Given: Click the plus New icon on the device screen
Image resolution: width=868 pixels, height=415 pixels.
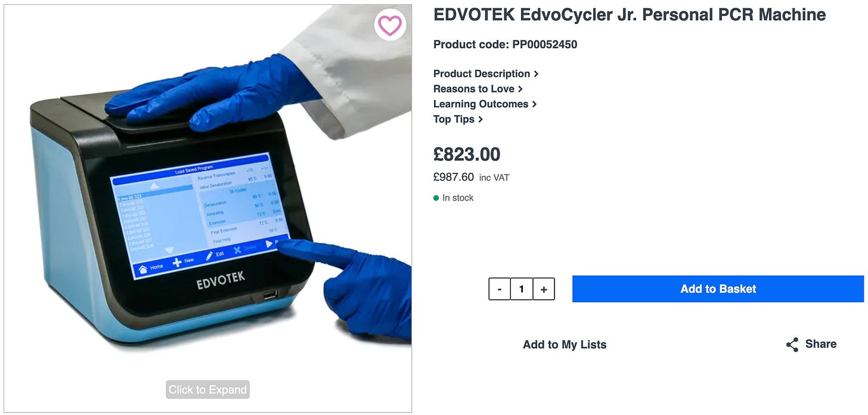Looking at the screenshot, I should (x=177, y=262).
